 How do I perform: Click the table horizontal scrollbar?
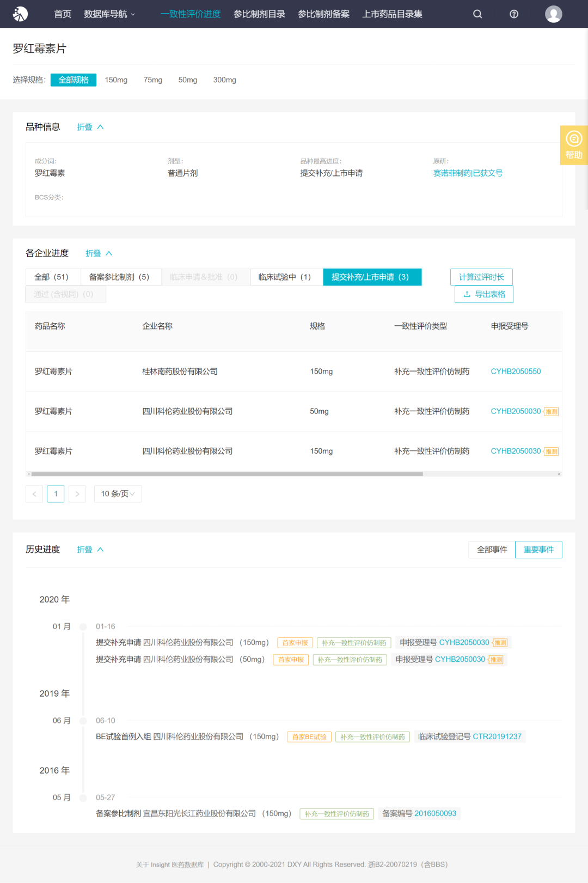coord(227,474)
